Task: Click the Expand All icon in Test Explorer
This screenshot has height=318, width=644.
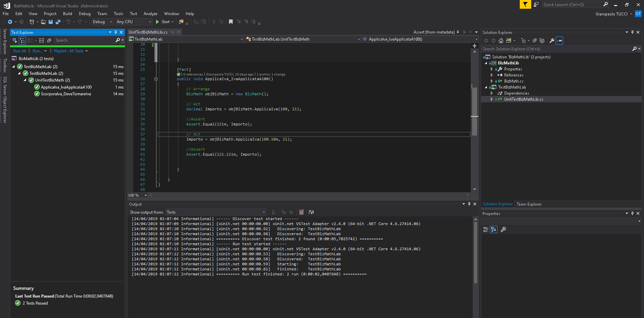Action: 42,40
